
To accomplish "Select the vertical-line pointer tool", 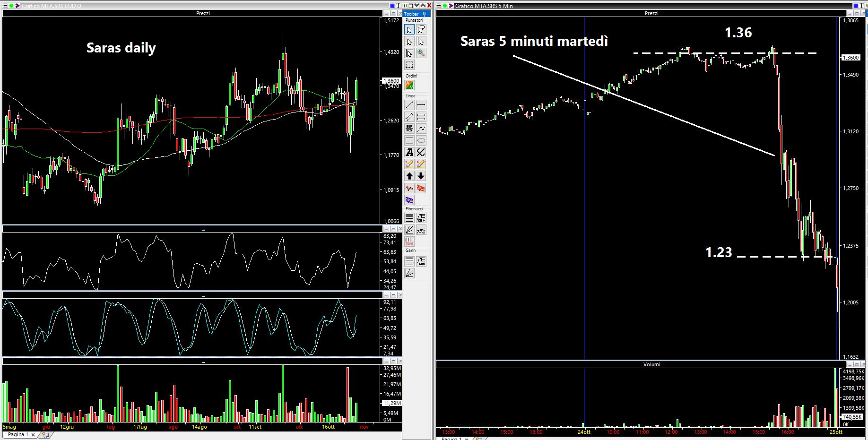I will [x=421, y=42].
